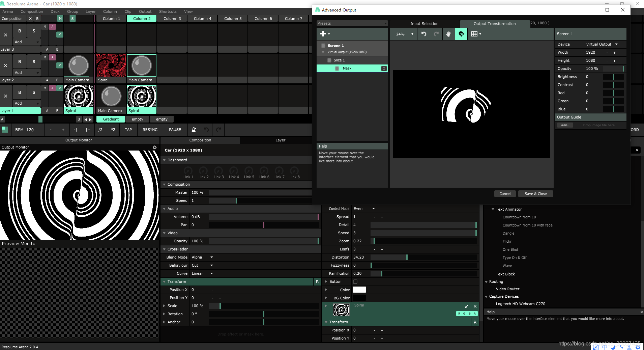
Task: Switch to the Output Transformation tab
Action: (494, 24)
